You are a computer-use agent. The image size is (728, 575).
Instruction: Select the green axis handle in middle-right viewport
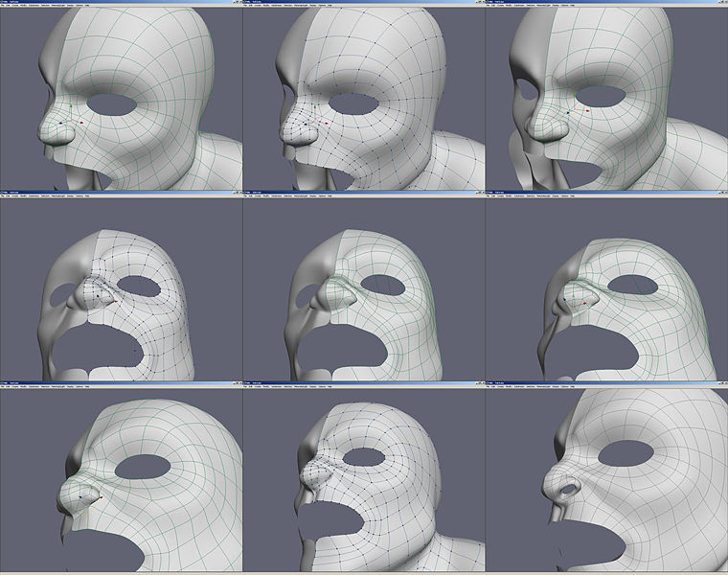click(575, 294)
